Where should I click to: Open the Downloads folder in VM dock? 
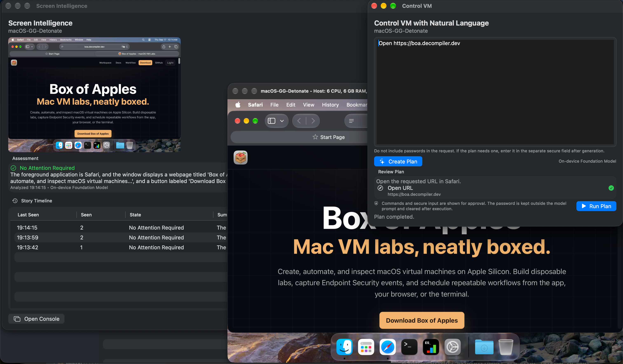pyautogui.click(x=484, y=347)
